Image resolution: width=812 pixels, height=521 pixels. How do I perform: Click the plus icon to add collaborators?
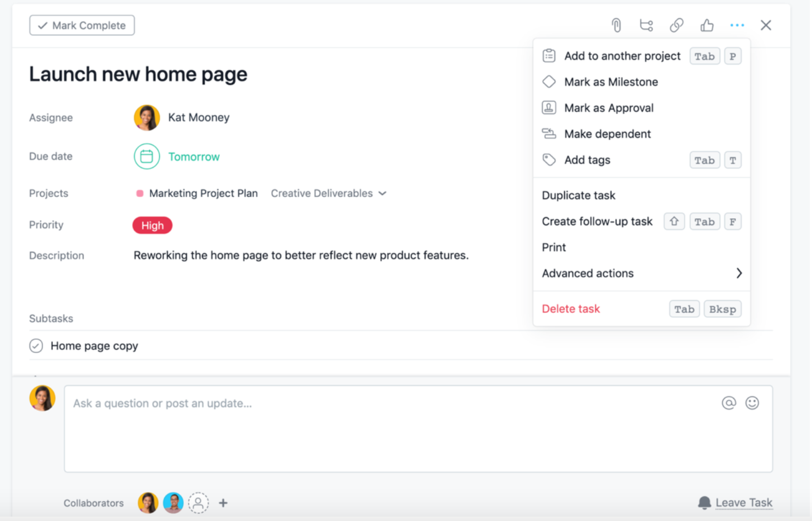[223, 503]
